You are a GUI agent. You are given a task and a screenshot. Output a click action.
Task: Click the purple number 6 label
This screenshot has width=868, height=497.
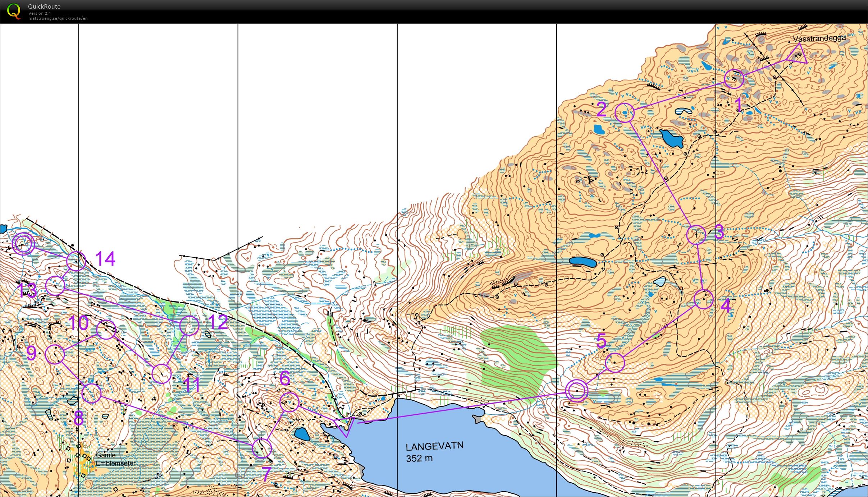pos(284,378)
